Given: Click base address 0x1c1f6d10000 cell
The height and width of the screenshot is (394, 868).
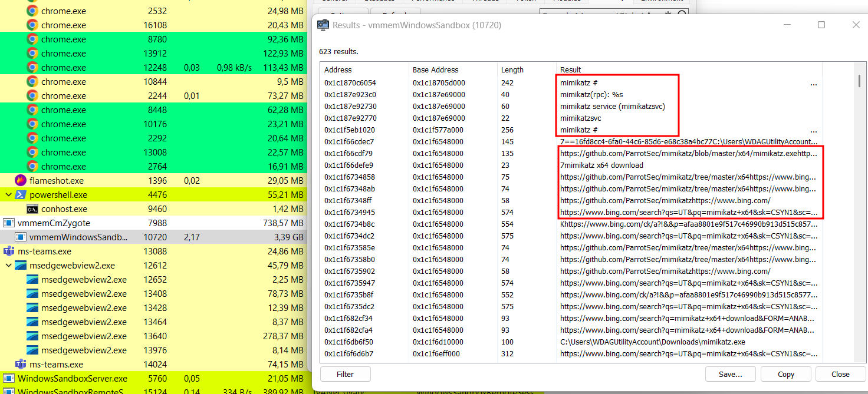Looking at the screenshot, I should pyautogui.click(x=439, y=342).
